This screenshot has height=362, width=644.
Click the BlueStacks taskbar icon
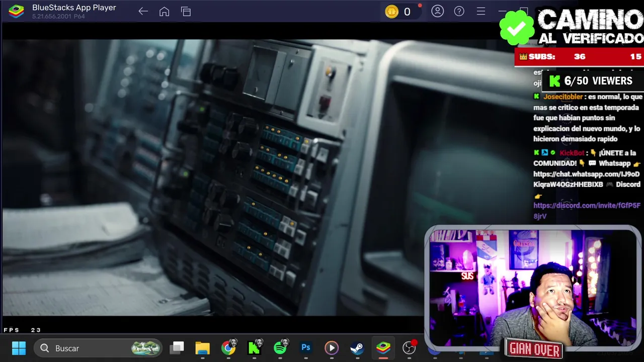point(383,348)
